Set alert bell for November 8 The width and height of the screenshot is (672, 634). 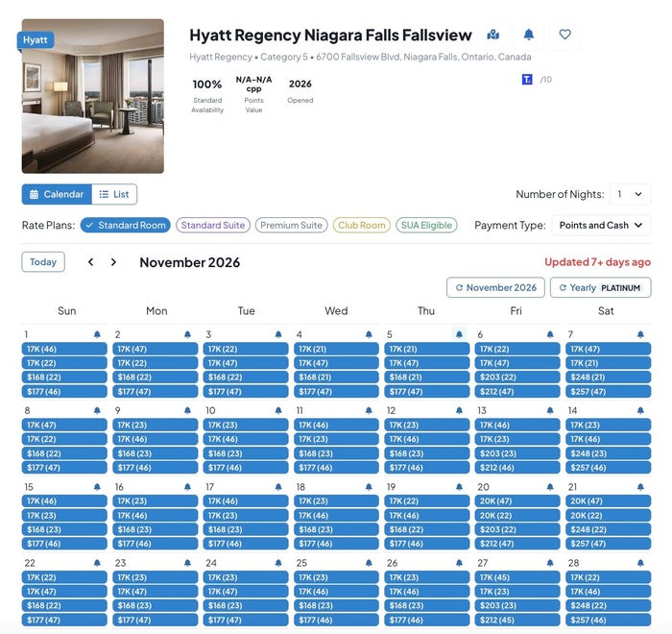coord(97,410)
